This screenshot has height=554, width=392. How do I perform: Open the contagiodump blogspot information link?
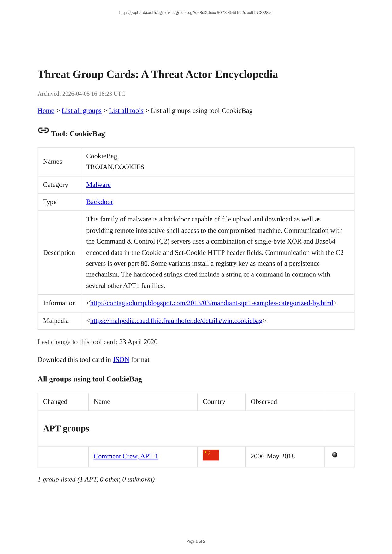pos(211,303)
